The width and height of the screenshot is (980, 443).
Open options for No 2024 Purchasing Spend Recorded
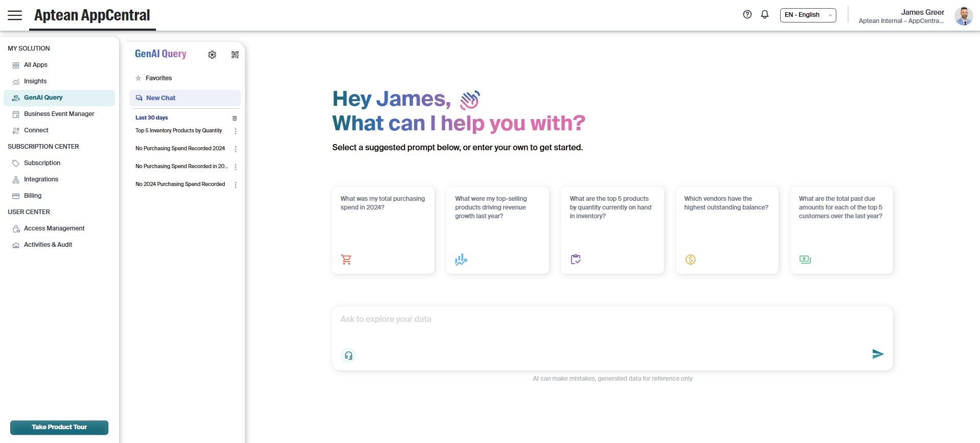click(236, 185)
